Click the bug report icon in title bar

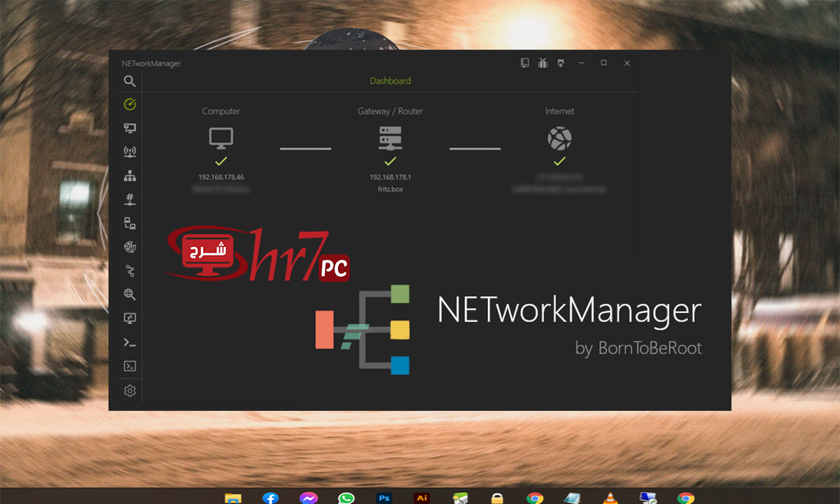(543, 63)
